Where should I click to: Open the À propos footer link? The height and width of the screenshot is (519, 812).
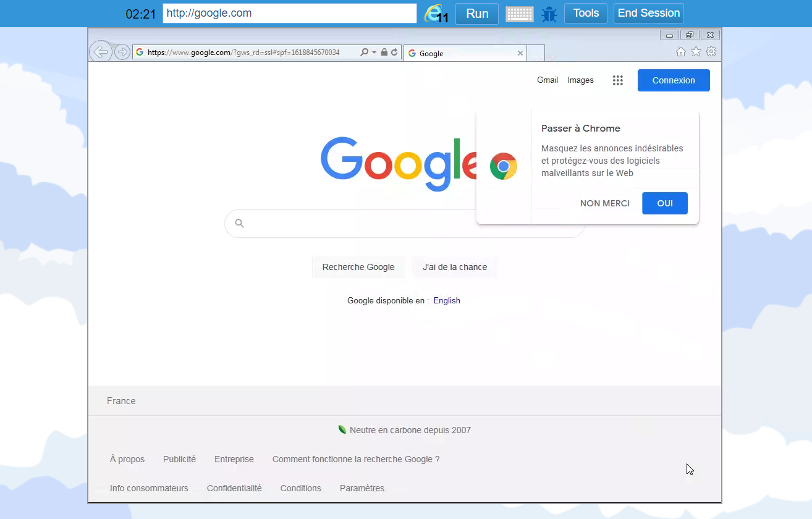(x=127, y=459)
